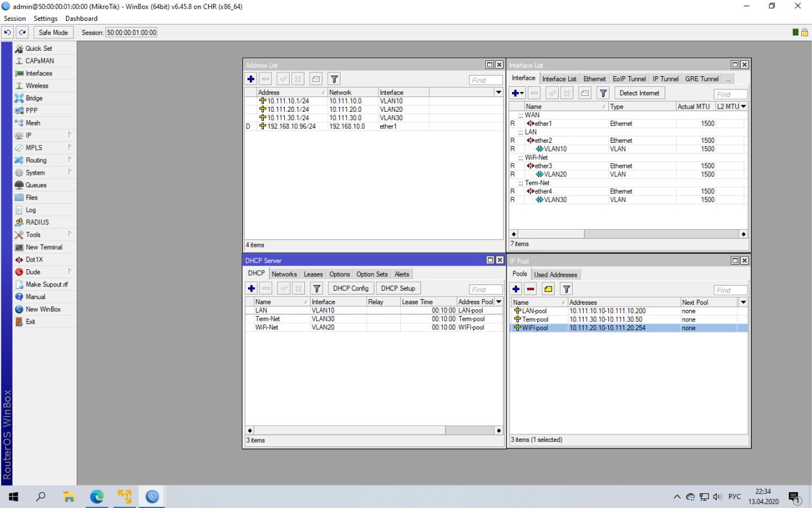Click Find field in Address List window
Viewport: 812px width, 508px height.
486,80
